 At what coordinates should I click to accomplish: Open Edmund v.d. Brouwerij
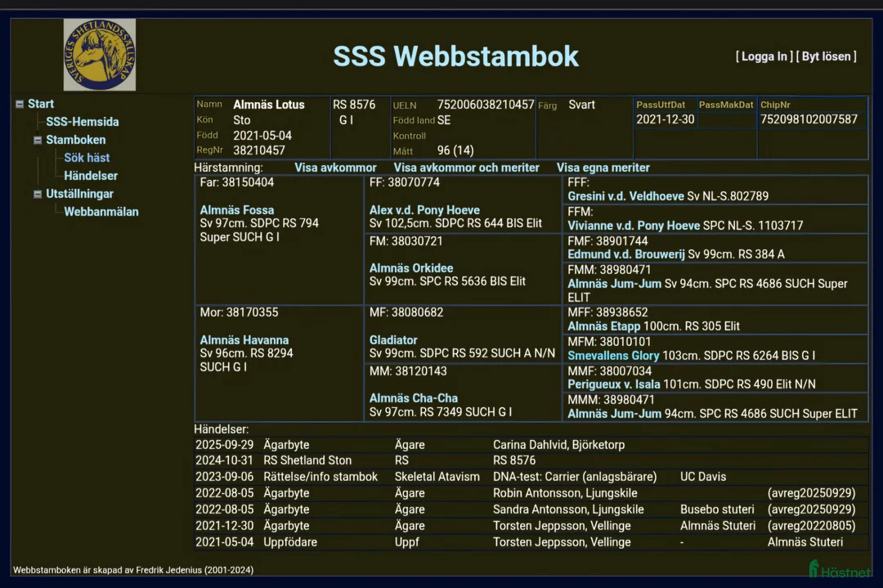click(626, 254)
